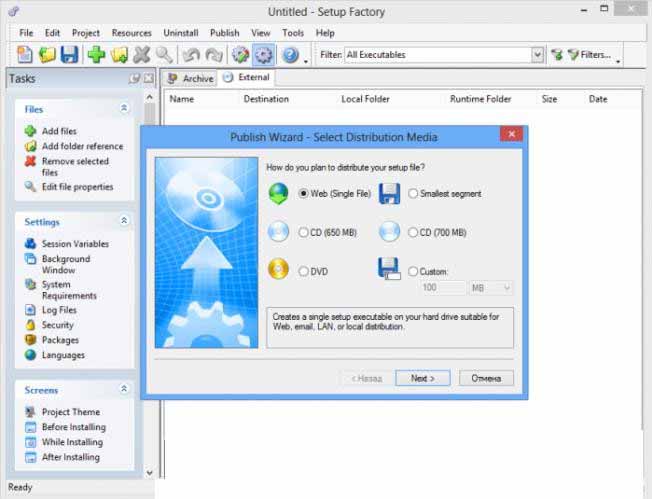This screenshot has width=652, height=499.
Task: Select Smallest segment radio button
Action: point(413,193)
